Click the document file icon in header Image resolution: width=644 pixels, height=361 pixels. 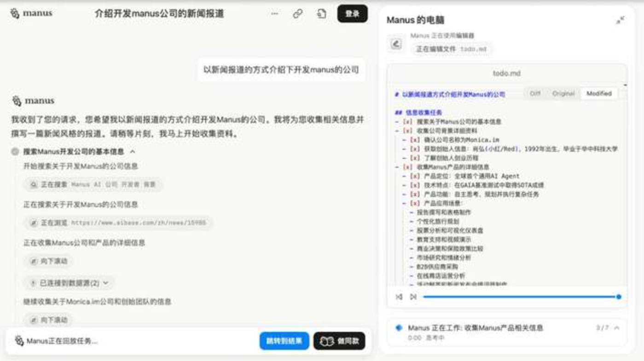point(321,14)
